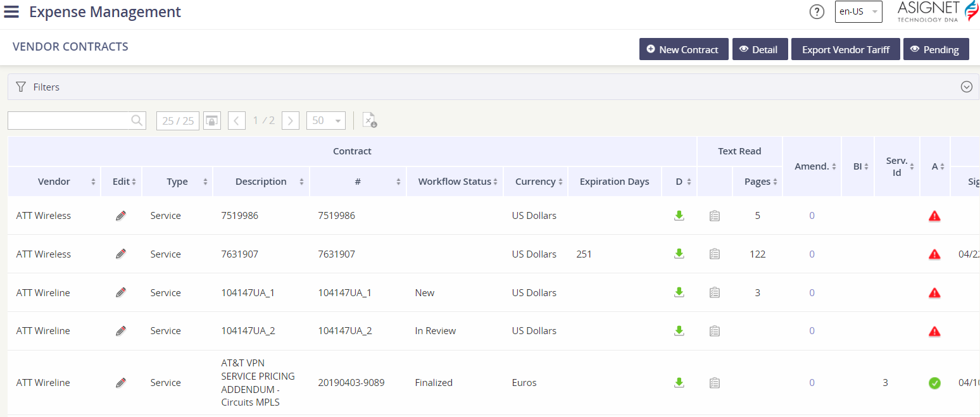Expand the Filters panel chevron

pos(967,87)
